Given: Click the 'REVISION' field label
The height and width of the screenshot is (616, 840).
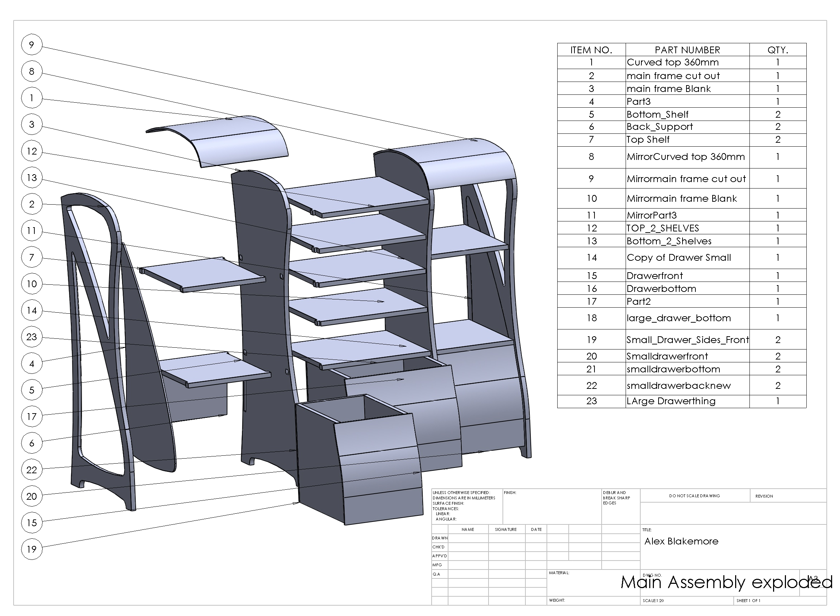Looking at the screenshot, I should [x=764, y=496].
